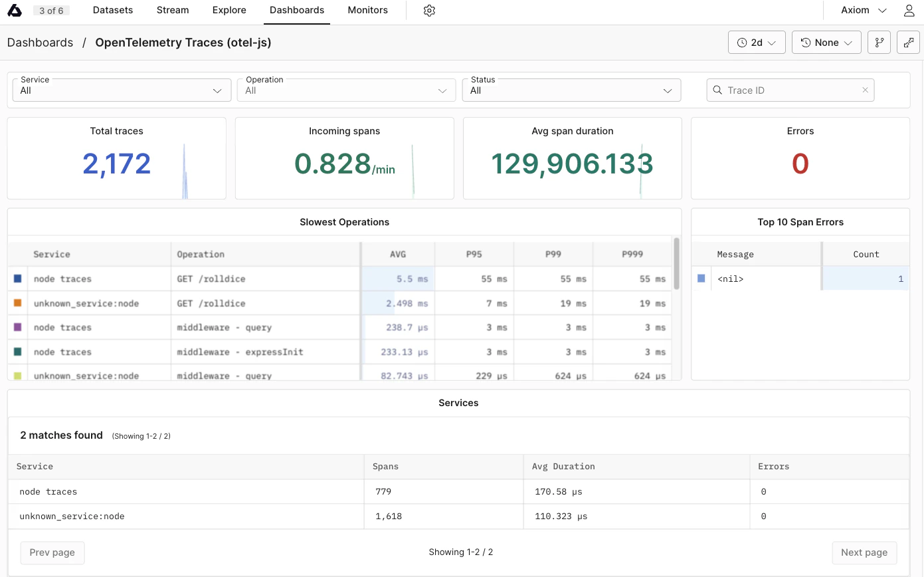Toggle the node traces series swatch for GET /rolldice

[x=19, y=278]
